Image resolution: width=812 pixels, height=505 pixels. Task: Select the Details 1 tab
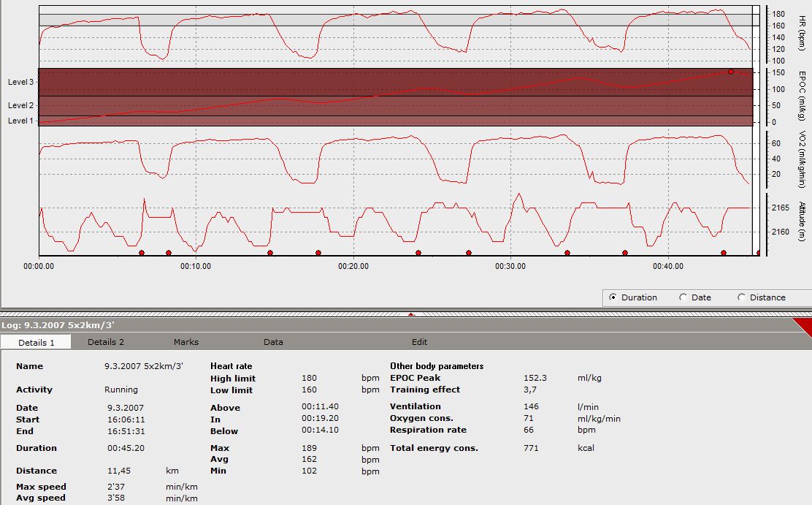[37, 342]
